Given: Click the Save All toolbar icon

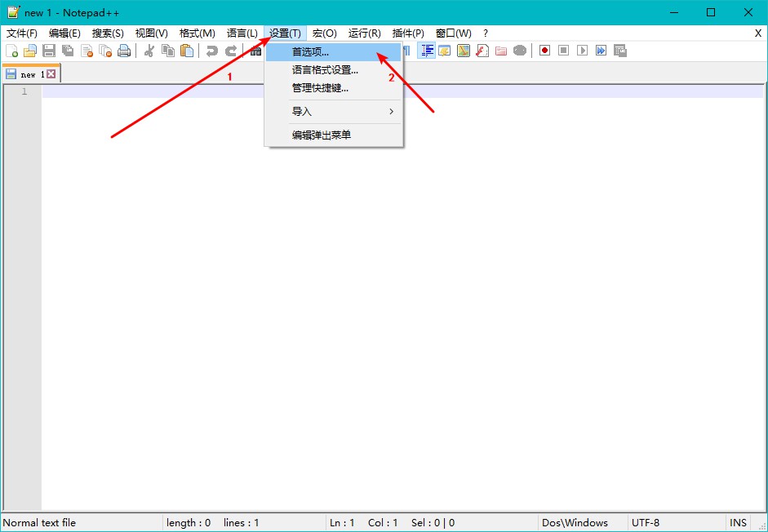Looking at the screenshot, I should pyautogui.click(x=68, y=51).
